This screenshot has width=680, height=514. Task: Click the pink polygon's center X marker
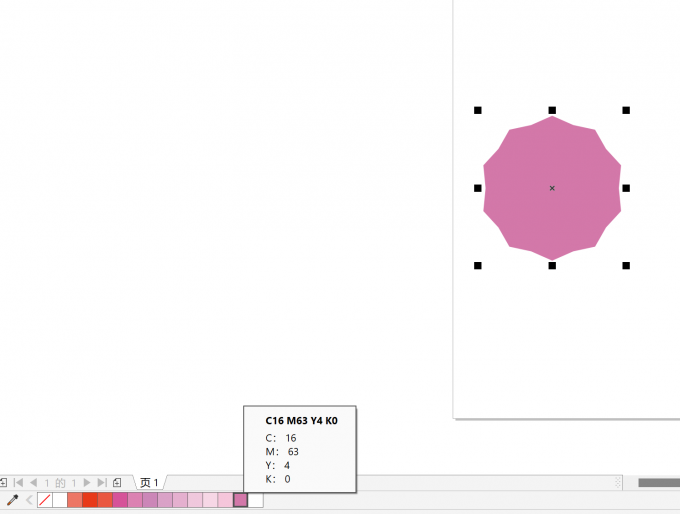[x=552, y=188]
